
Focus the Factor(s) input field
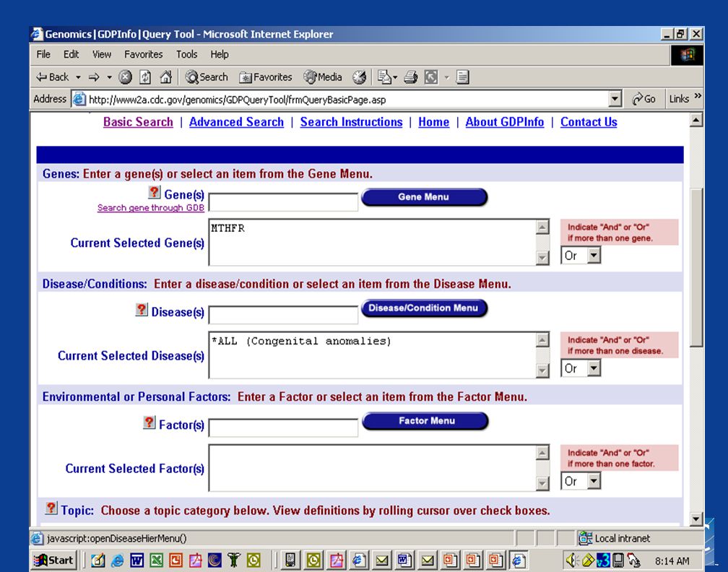point(283,428)
